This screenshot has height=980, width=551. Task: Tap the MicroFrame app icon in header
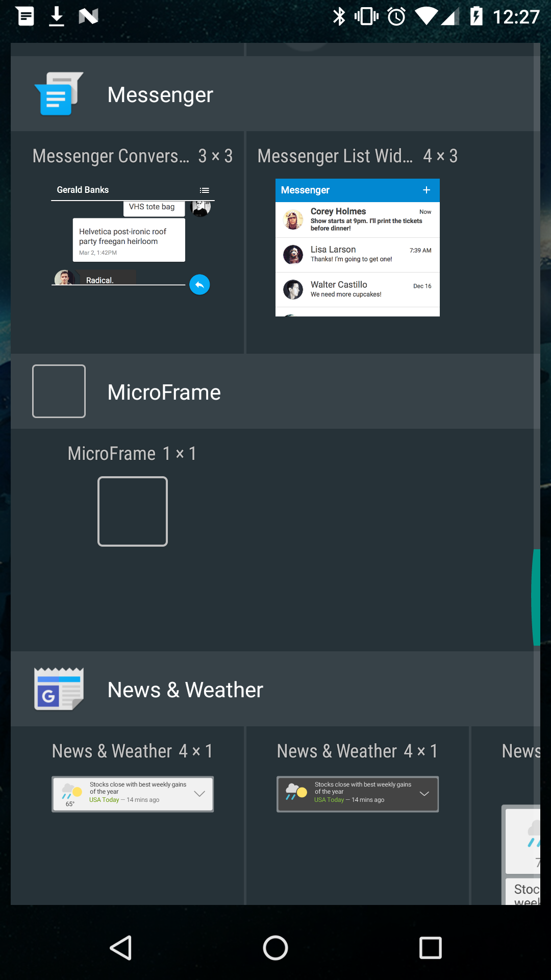(59, 391)
